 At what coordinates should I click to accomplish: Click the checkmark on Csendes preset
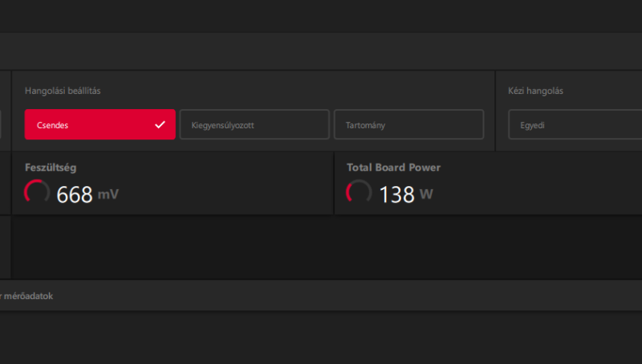160,125
